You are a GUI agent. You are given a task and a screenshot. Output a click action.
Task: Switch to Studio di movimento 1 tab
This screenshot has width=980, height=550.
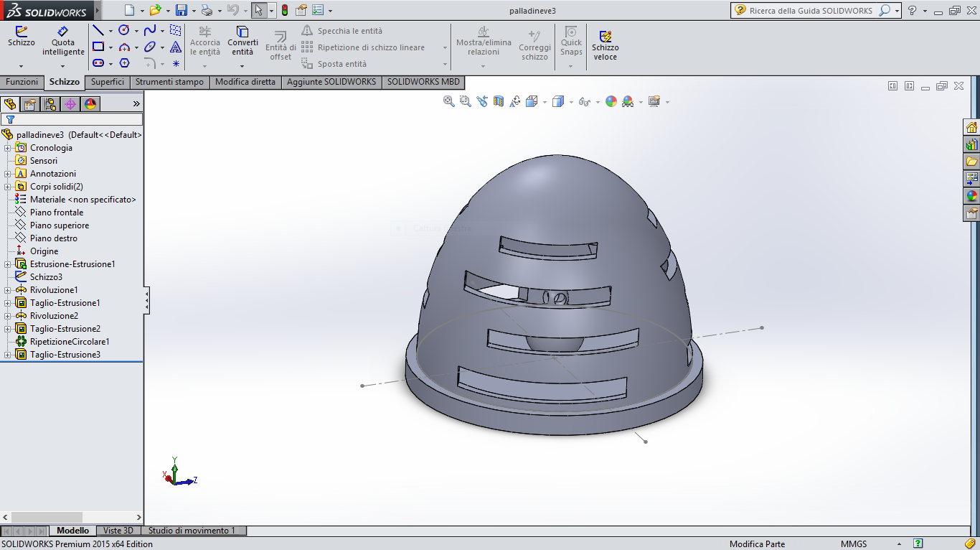(x=192, y=531)
